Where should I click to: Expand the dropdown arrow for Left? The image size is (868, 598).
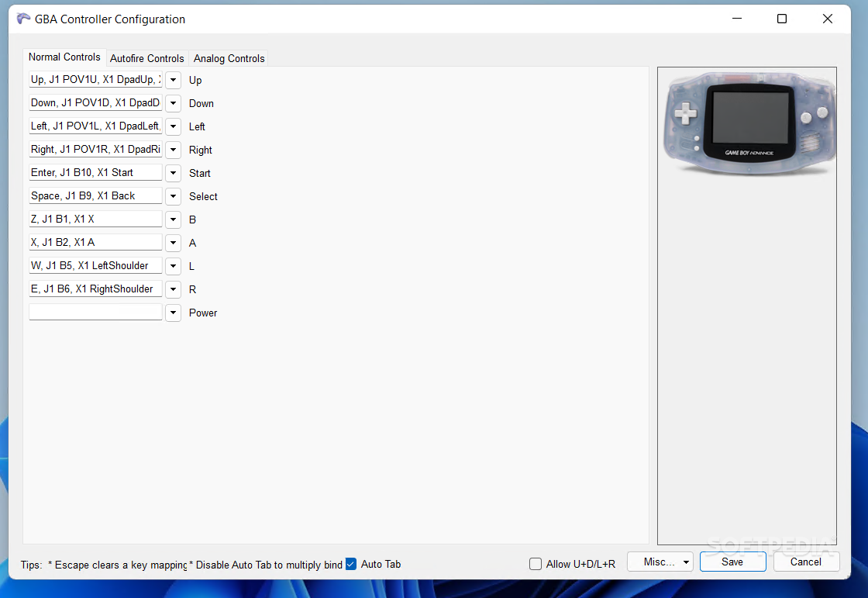(174, 126)
